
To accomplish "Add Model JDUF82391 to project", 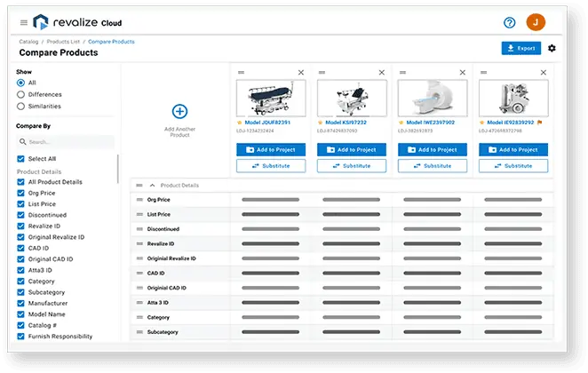I will pyautogui.click(x=271, y=149).
